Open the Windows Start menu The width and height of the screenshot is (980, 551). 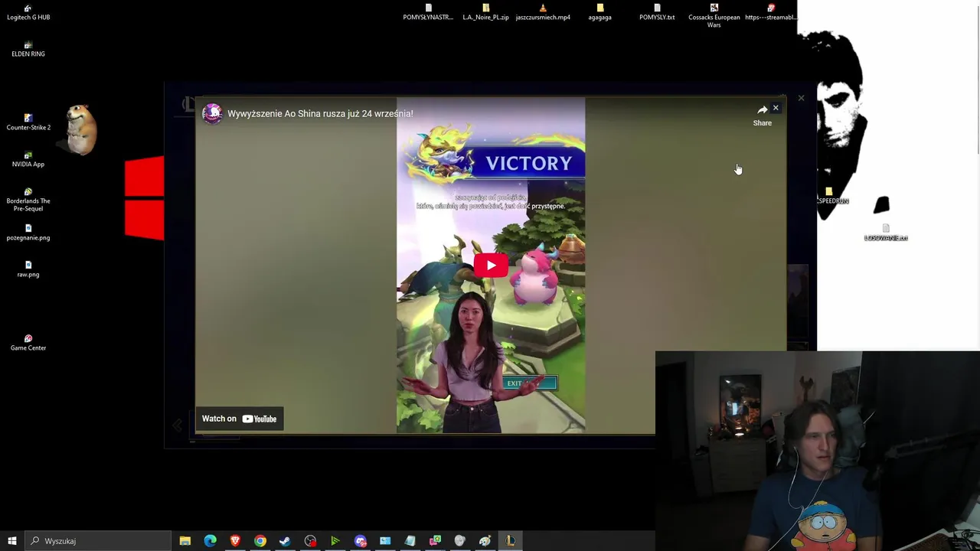(x=12, y=541)
